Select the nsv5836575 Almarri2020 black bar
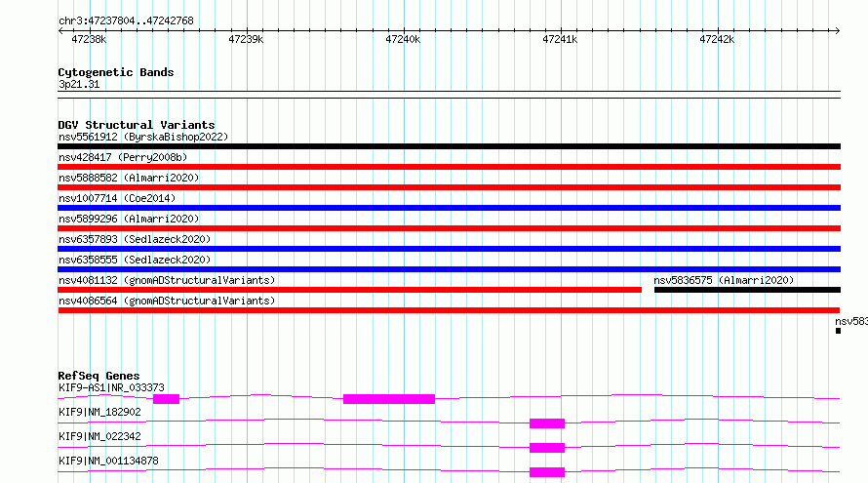Image resolution: width=868 pixels, height=483 pixels. [747, 290]
